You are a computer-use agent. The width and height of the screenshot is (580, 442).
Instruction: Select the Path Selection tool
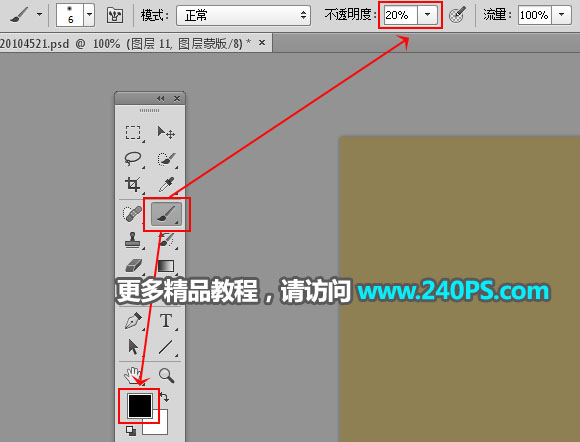tap(133, 347)
